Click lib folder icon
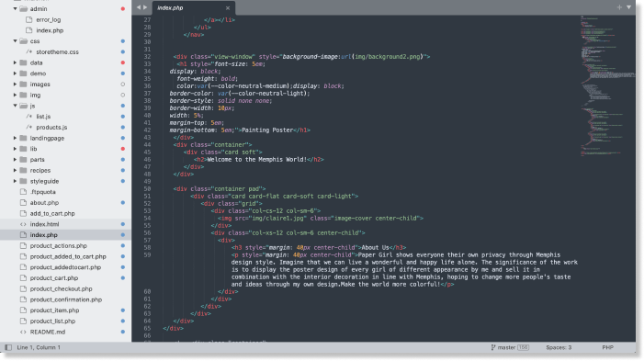This screenshot has height=361, width=644. tap(23, 149)
